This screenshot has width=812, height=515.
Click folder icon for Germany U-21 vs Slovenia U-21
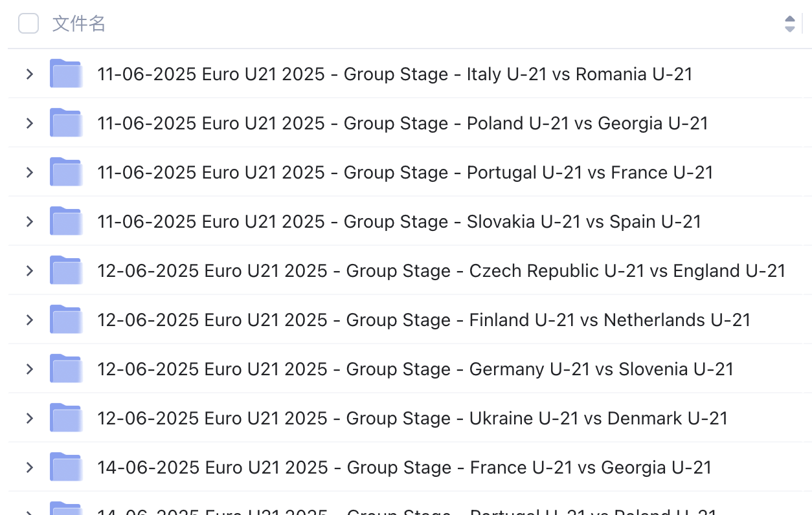coord(65,369)
